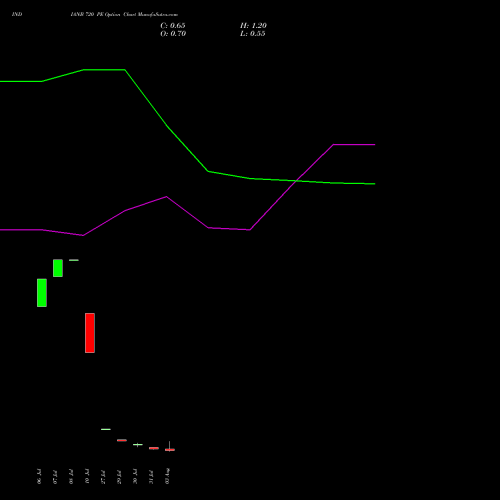Image resolution: width=500 pixels, height=500 pixels.
Task: Click the low value L: 0.55
Action: (253, 34)
